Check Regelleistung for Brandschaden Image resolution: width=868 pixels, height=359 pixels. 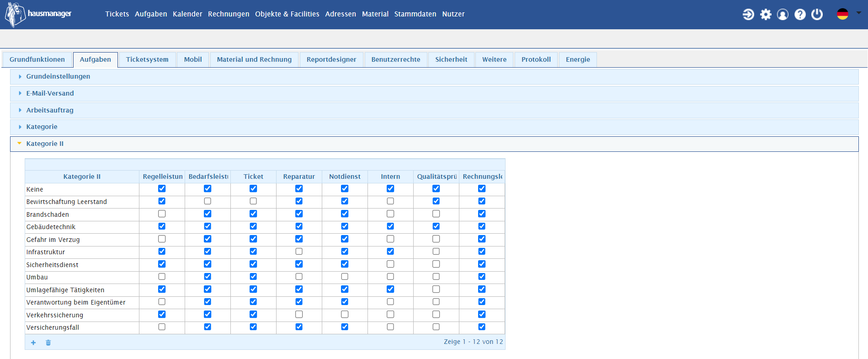[162, 214]
